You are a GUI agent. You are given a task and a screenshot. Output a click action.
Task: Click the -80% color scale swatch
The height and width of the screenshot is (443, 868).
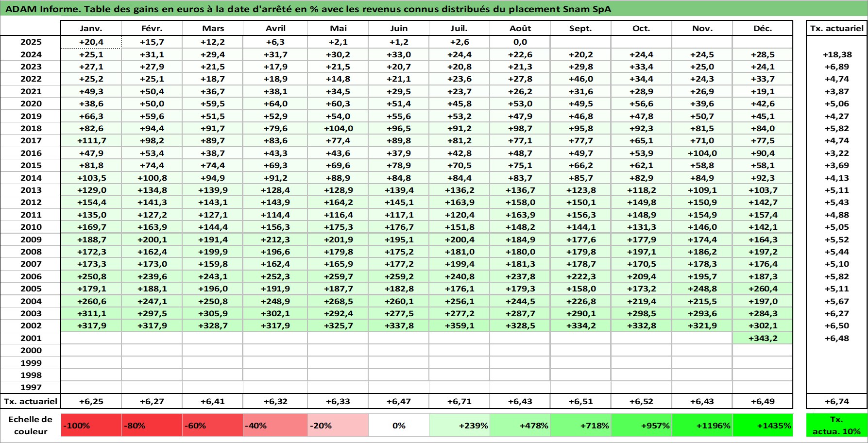(x=152, y=426)
